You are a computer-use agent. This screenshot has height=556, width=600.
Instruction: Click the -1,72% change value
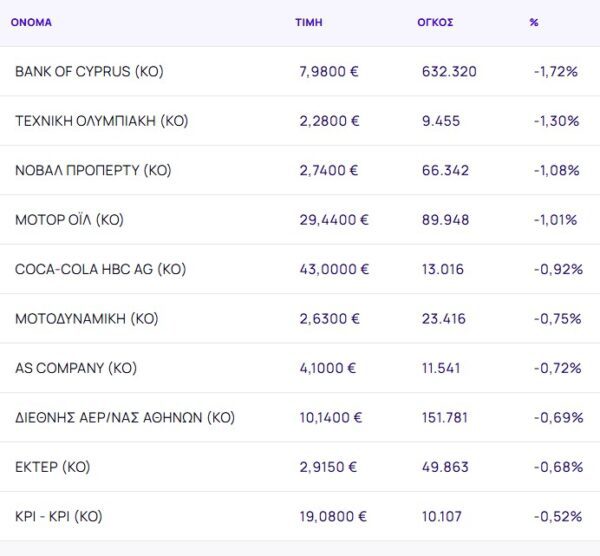coord(556,72)
